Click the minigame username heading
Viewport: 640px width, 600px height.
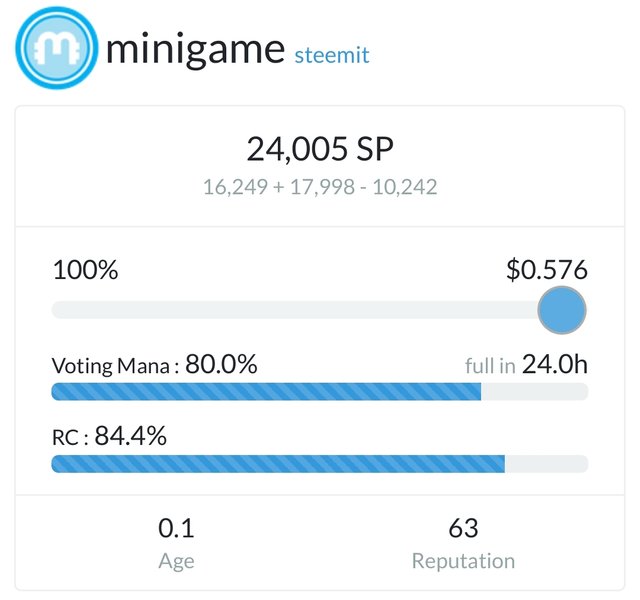[x=196, y=48]
